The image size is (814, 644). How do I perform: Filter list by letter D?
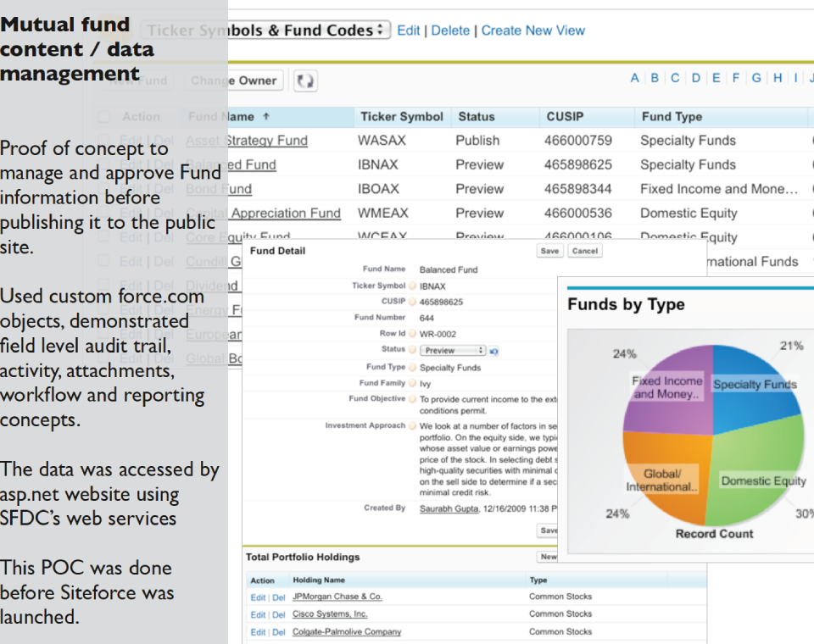[695, 78]
